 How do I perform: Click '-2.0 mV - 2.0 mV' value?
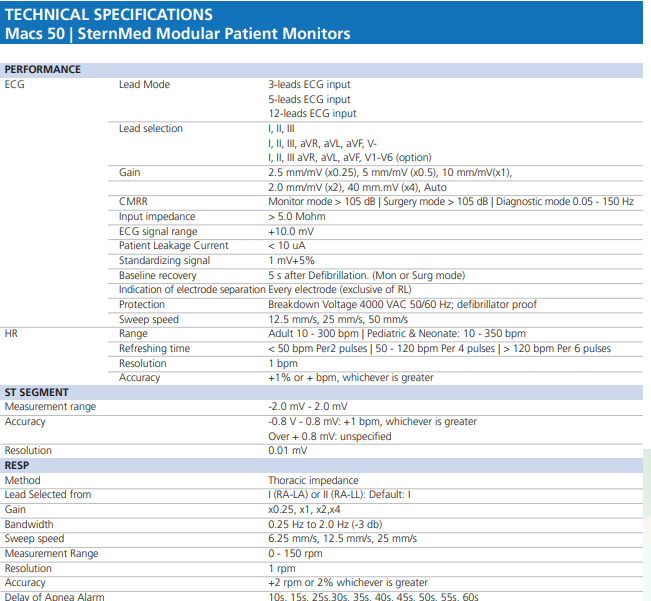pyautogui.click(x=308, y=407)
